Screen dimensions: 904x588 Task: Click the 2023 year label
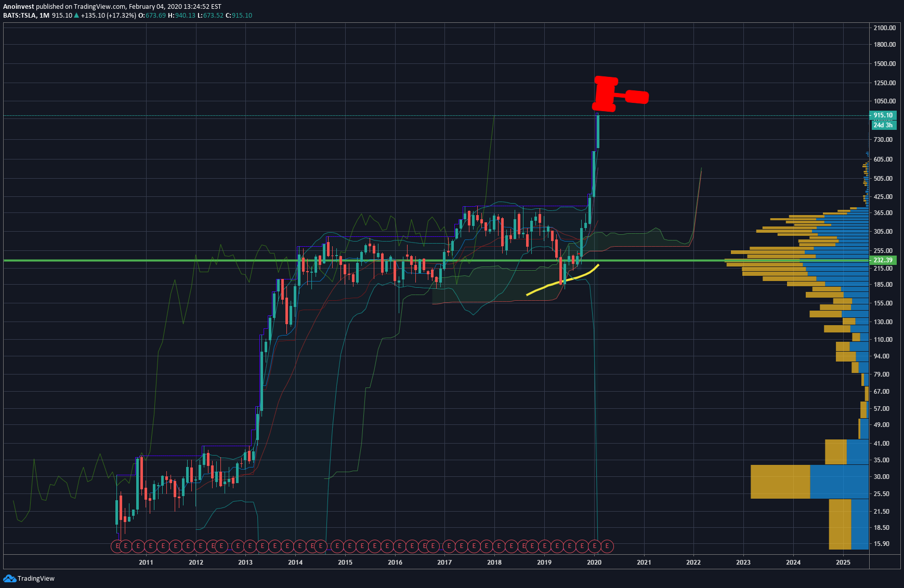coord(743,563)
